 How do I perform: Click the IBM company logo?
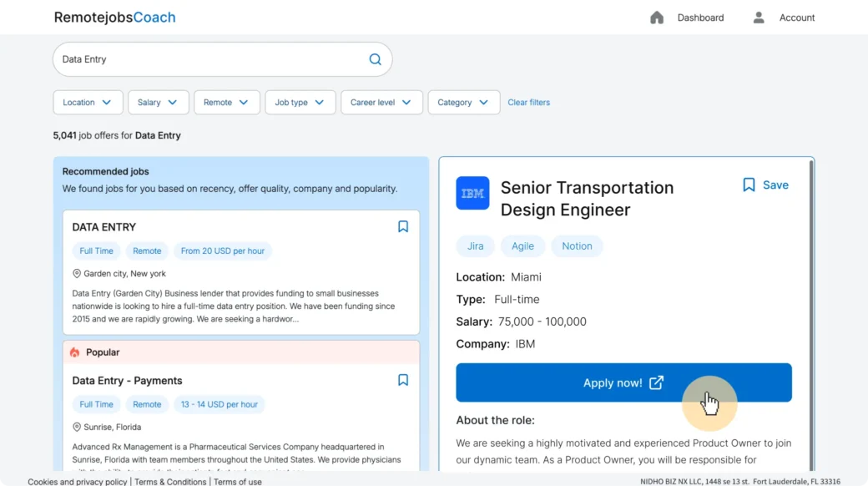472,194
